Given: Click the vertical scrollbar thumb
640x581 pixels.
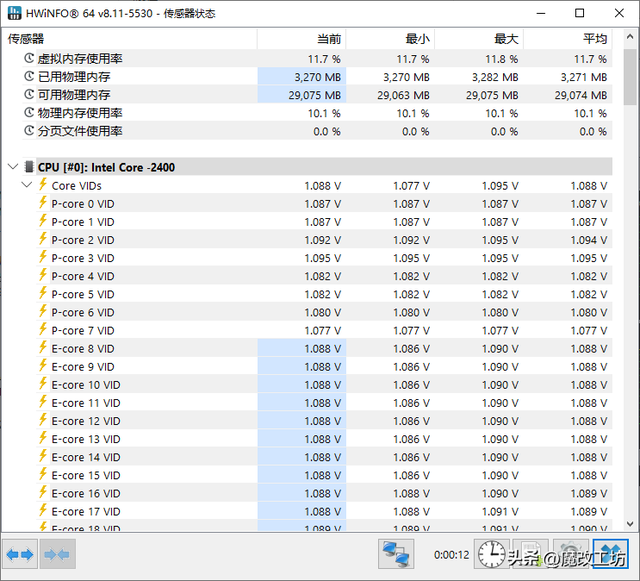Looking at the screenshot, I should [630, 77].
